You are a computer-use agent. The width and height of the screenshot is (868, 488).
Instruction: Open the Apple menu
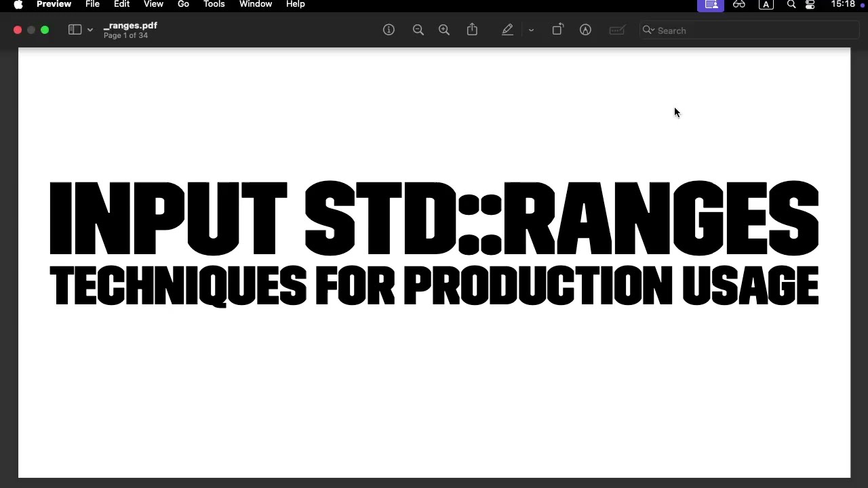(x=18, y=5)
